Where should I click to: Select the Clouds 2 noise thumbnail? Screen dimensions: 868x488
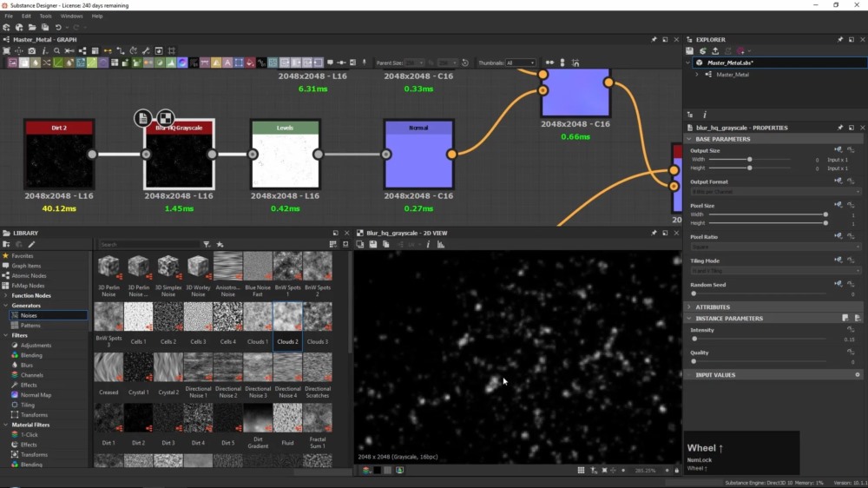287,326
